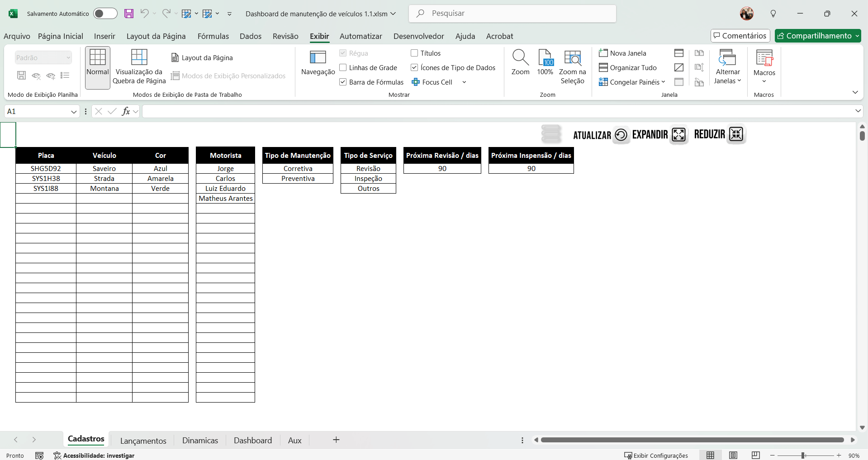Click the Save icon in title bar

point(129,14)
